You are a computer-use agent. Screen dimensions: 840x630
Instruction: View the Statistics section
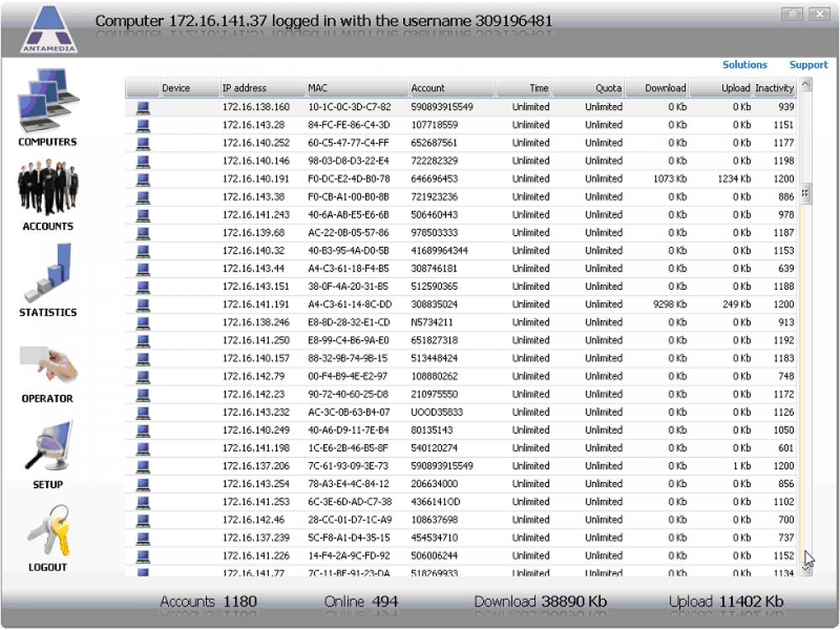pyautogui.click(x=48, y=280)
